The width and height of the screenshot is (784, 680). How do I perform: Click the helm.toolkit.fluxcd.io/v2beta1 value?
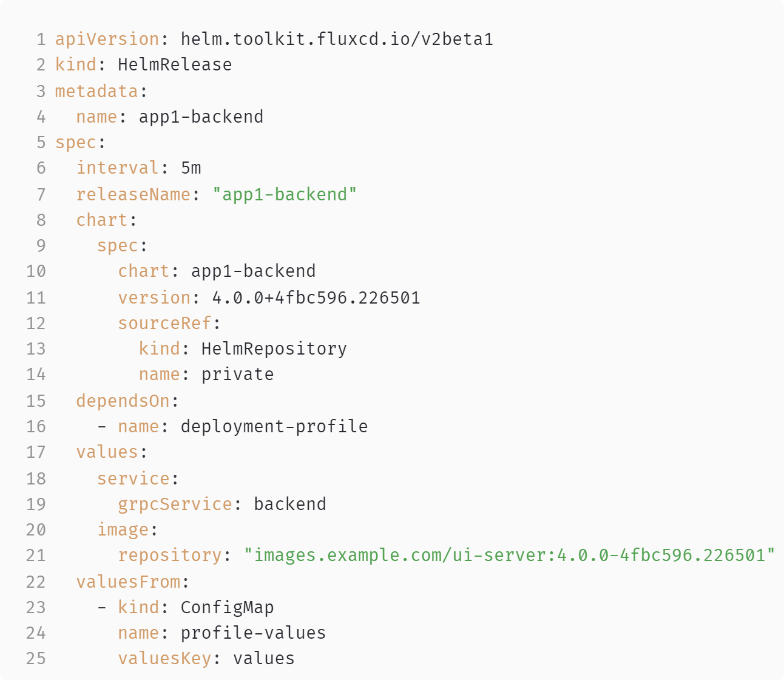337,39
